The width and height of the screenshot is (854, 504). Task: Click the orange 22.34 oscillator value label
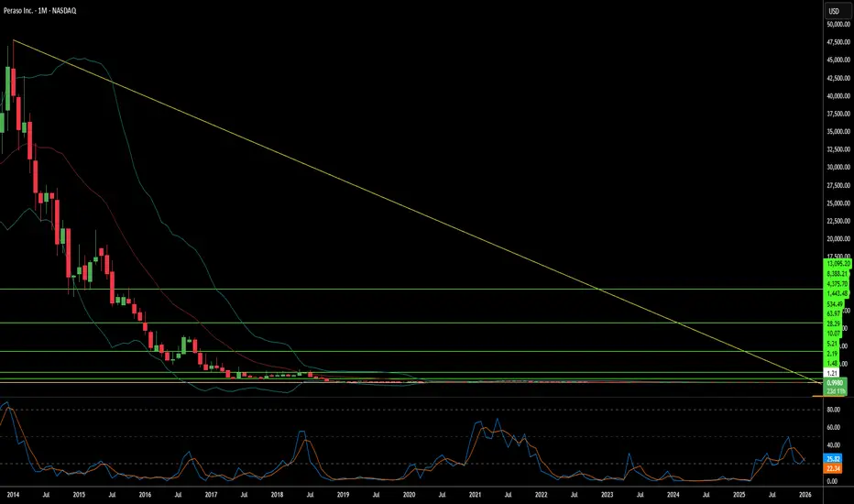833,468
